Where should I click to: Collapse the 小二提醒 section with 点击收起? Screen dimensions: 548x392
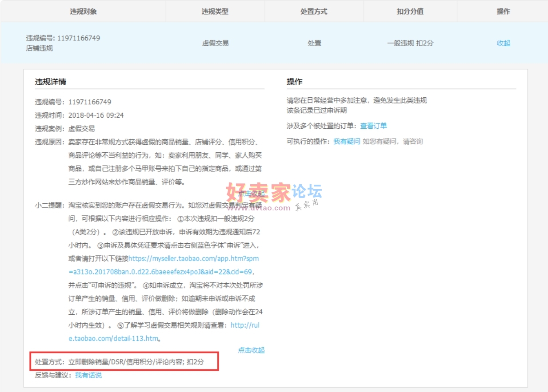point(251,350)
